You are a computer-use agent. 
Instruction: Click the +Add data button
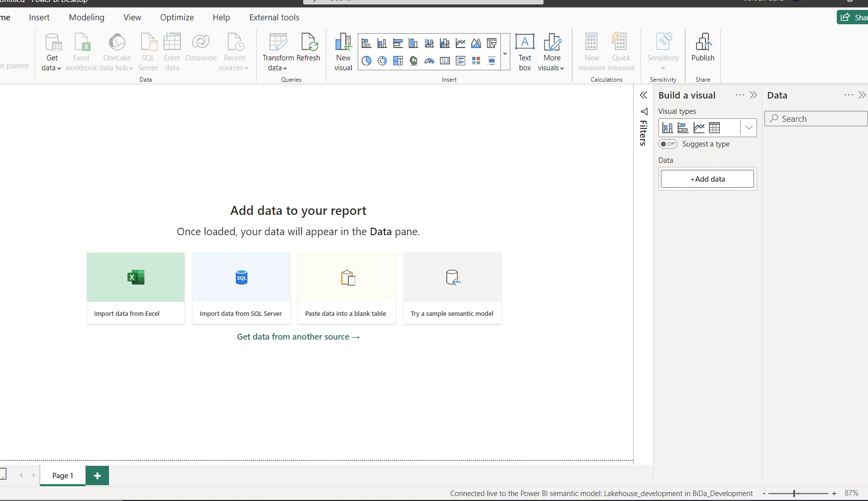pyautogui.click(x=707, y=179)
